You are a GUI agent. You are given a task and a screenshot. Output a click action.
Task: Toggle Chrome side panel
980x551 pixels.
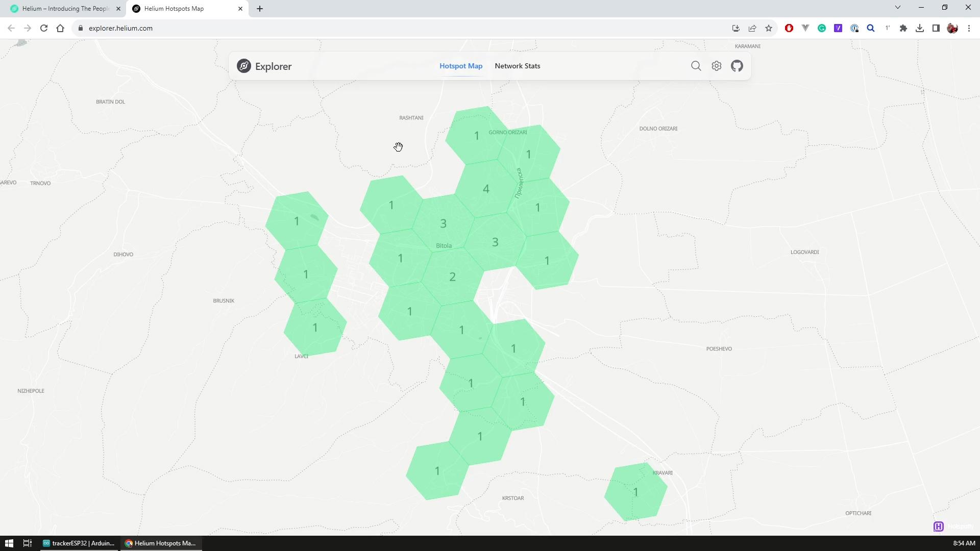[x=936, y=29]
